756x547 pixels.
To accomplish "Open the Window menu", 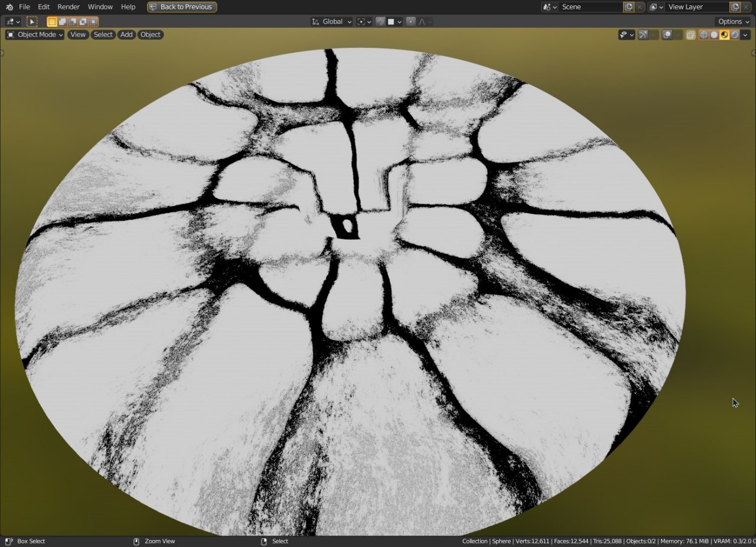I will [100, 7].
